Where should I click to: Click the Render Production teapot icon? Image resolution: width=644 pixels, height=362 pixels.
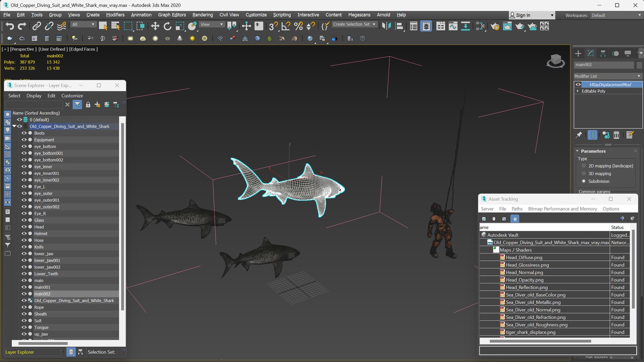pos(520,26)
